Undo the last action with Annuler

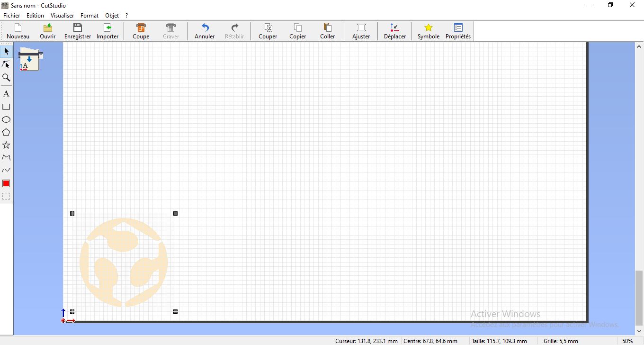point(205,31)
